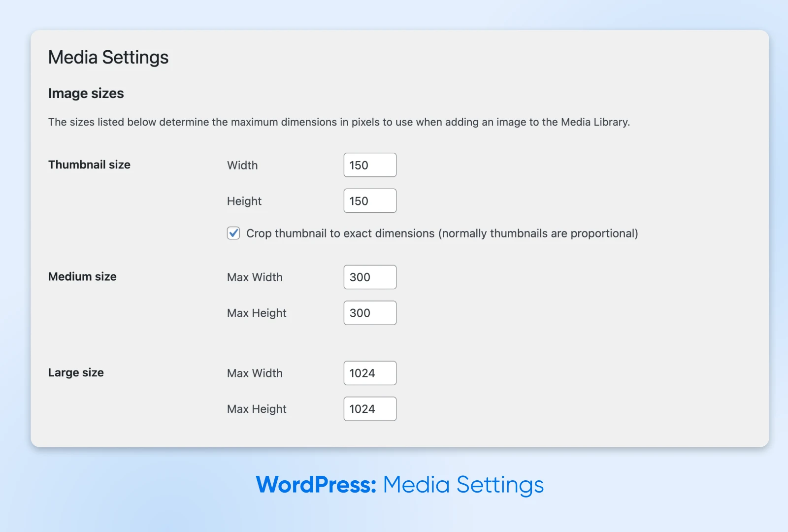Focus the Large size Max Width field
The height and width of the screenshot is (532, 788).
(370, 373)
